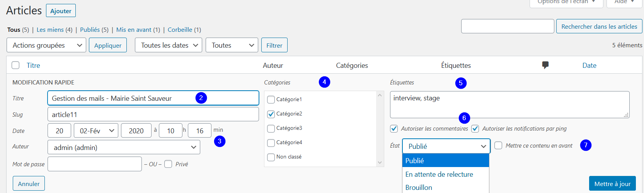644x193 pixels.
Task: Click the blue number 3 annotation marker
Action: point(220,141)
